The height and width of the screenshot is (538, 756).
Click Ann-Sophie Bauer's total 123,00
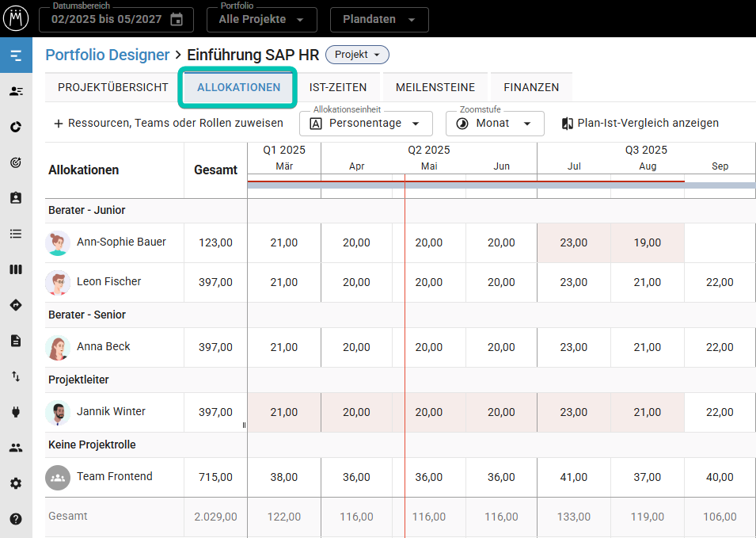tap(215, 242)
